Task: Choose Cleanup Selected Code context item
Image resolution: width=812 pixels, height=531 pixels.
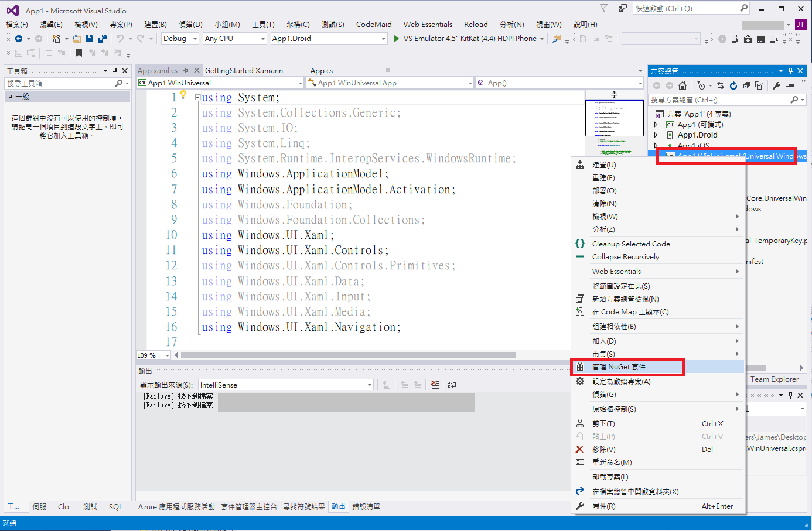Action: click(658, 244)
